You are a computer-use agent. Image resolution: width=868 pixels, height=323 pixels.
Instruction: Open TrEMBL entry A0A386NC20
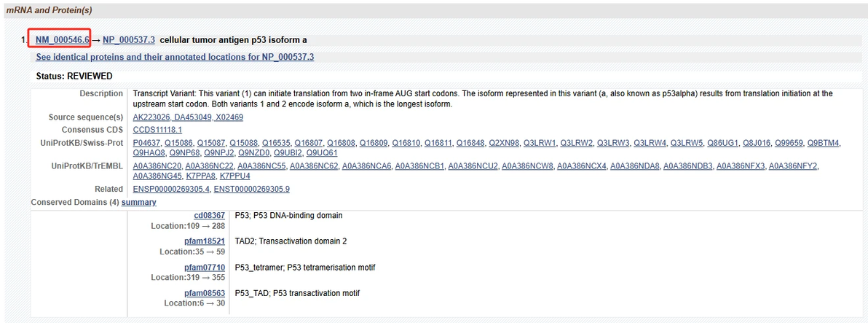coord(157,166)
